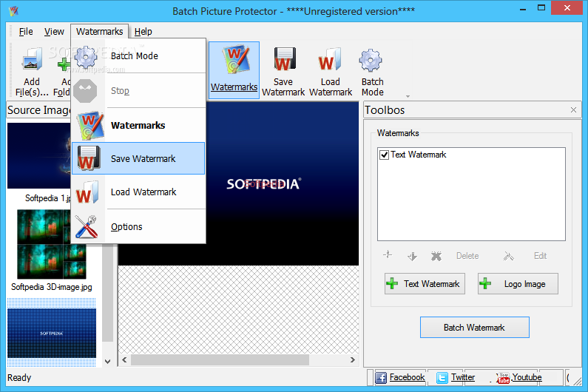588x392 pixels.
Task: Select the Text Watermark list entry
Action: pos(419,155)
